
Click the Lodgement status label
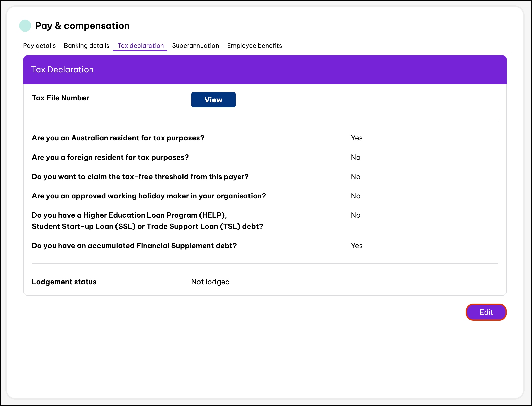pyautogui.click(x=64, y=282)
